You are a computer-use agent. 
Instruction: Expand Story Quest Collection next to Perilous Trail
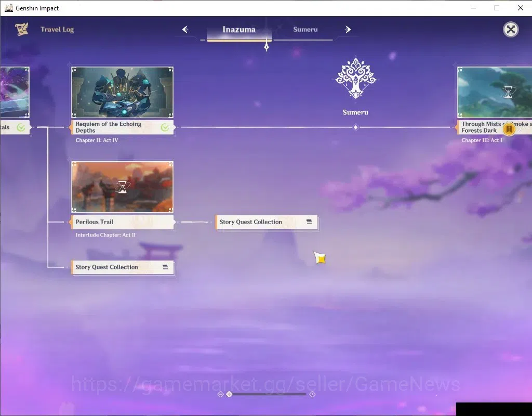267,222
